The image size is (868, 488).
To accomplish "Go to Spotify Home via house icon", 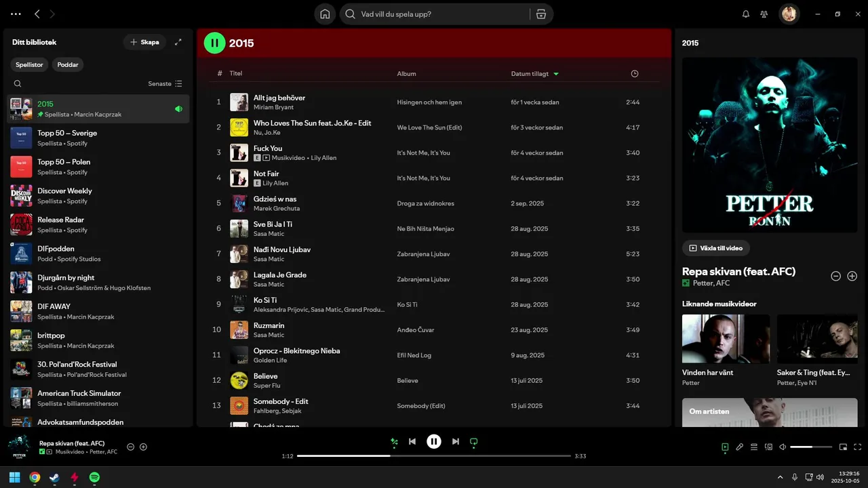I will pyautogui.click(x=325, y=14).
